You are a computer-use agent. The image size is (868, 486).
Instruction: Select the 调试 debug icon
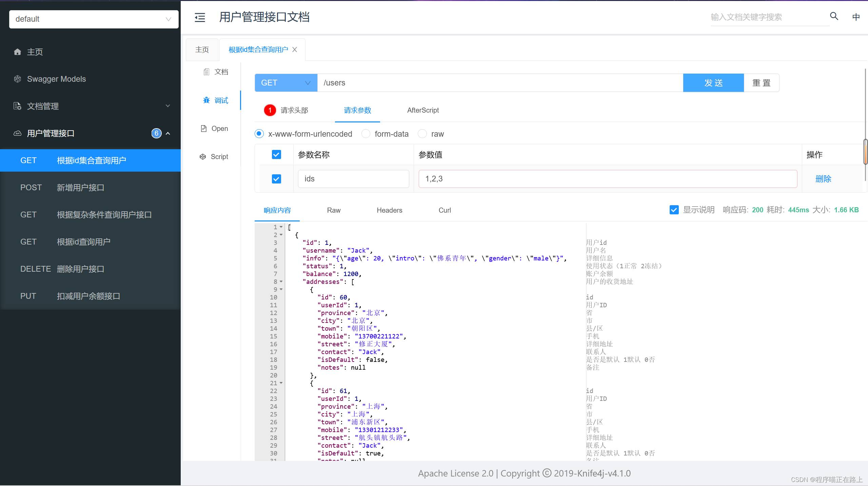point(207,100)
